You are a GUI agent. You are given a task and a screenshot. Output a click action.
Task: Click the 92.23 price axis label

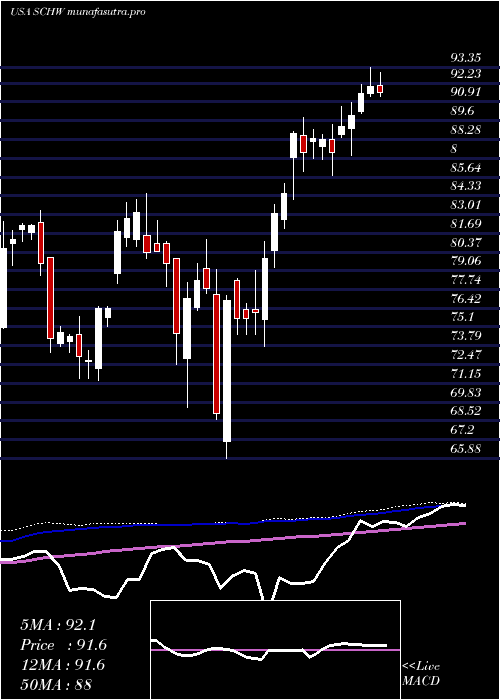pos(465,73)
